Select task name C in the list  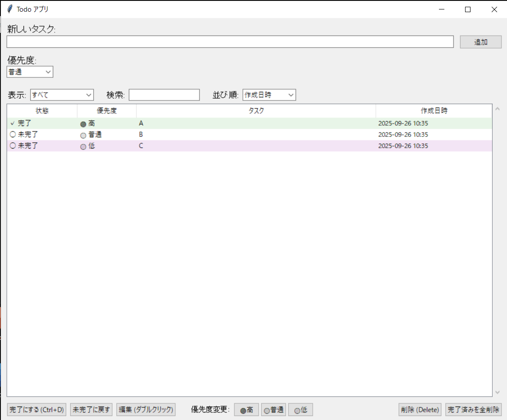click(141, 146)
